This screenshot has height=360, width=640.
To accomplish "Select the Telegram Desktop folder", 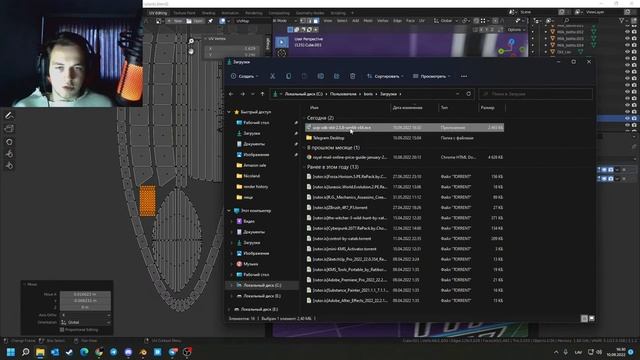I will (x=329, y=138).
